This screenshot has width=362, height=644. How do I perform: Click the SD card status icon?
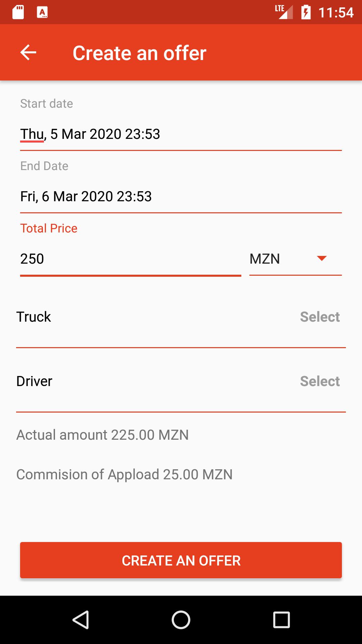18,12
